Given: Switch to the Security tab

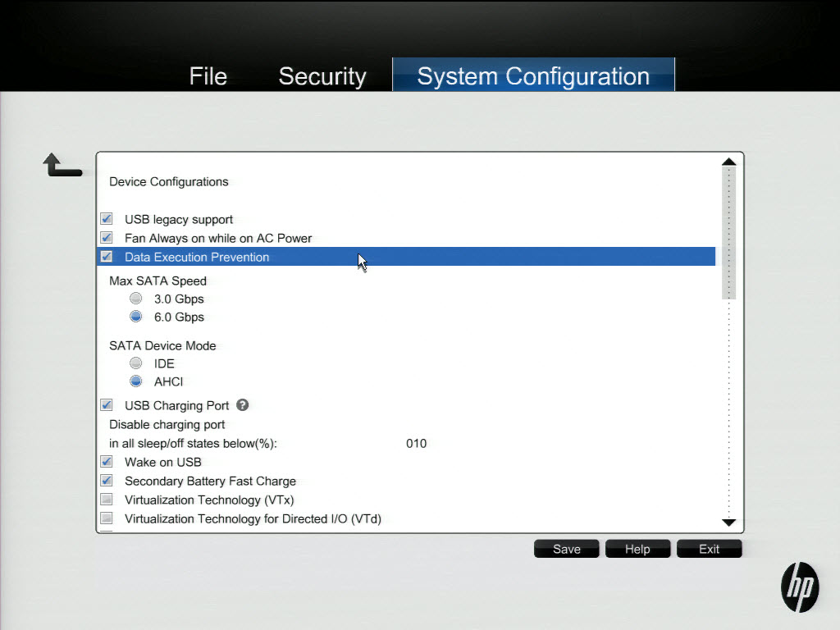Looking at the screenshot, I should pyautogui.click(x=322, y=76).
